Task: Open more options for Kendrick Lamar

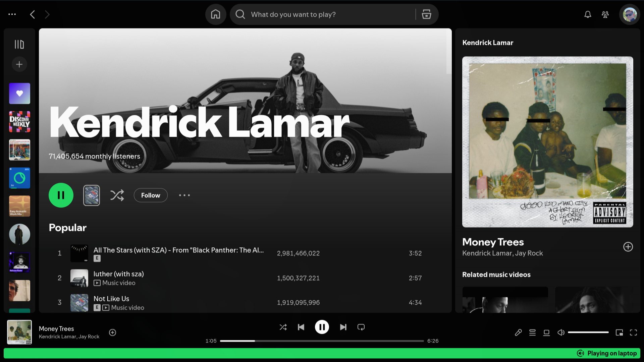Action: [184, 195]
